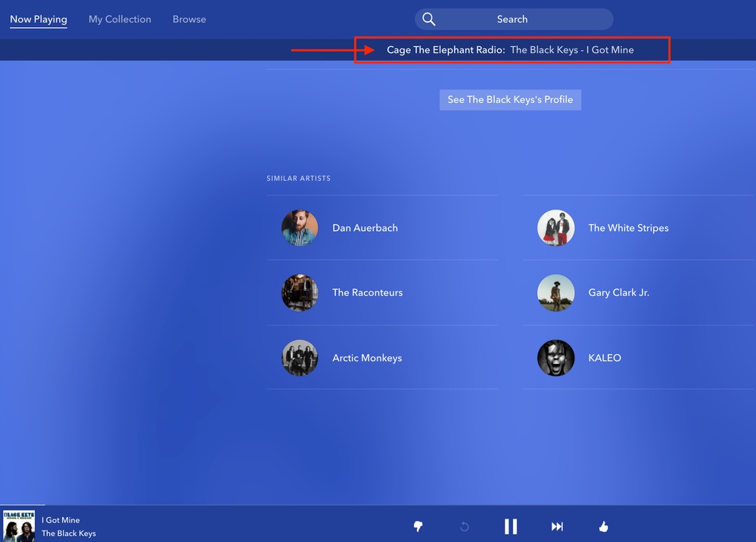This screenshot has width=756, height=542.
Task: Click the Cage The Elephant Radio station title
Action: pos(445,50)
